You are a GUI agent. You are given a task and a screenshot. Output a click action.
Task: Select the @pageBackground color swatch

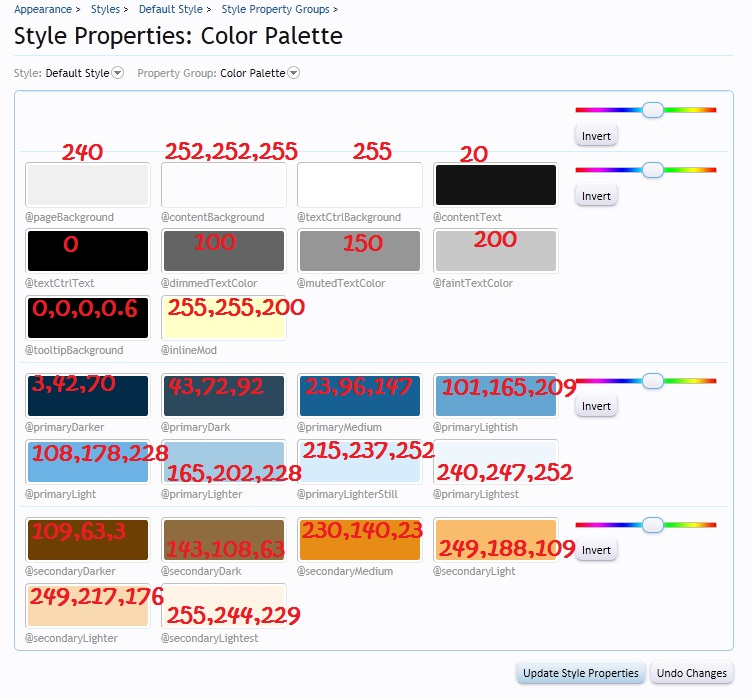[x=88, y=186]
